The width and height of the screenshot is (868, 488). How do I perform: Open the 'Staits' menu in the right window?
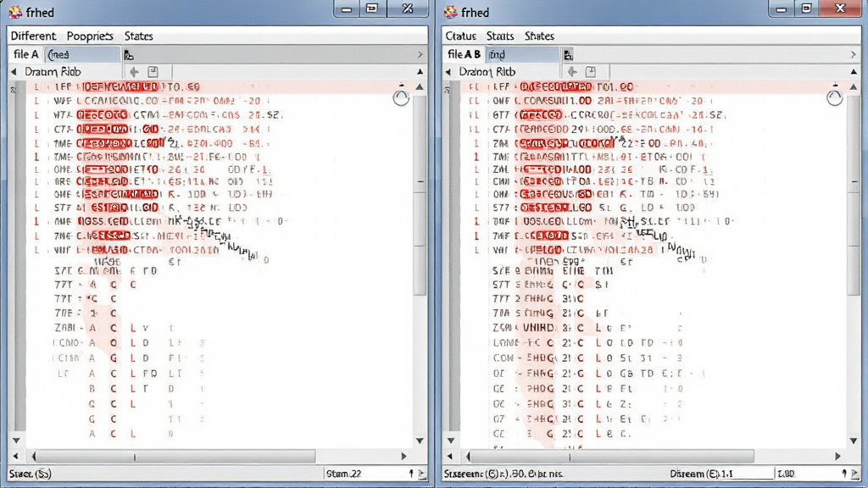tap(500, 36)
